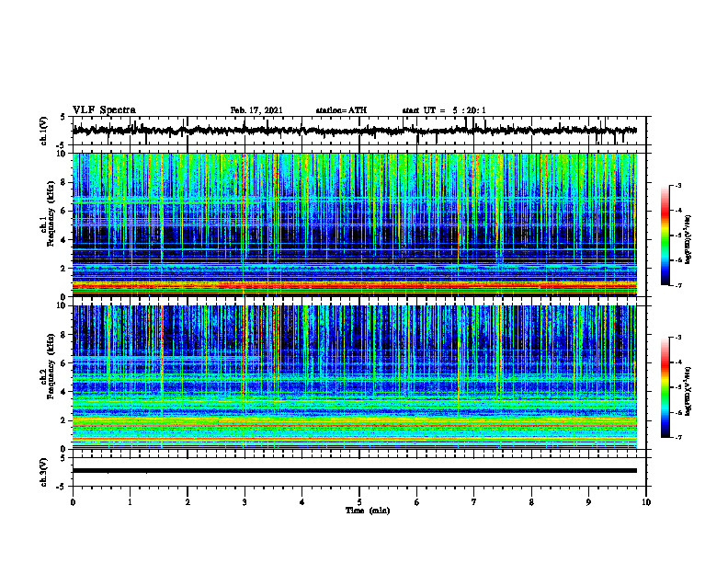Click the "1" tick on the time axis
This screenshot has width=728, height=563.
point(130,502)
